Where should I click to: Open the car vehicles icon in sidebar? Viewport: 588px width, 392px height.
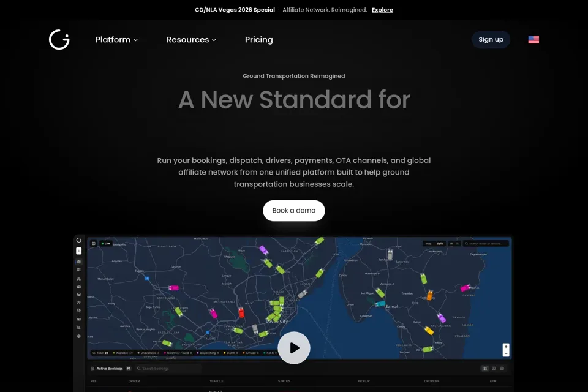(79, 287)
